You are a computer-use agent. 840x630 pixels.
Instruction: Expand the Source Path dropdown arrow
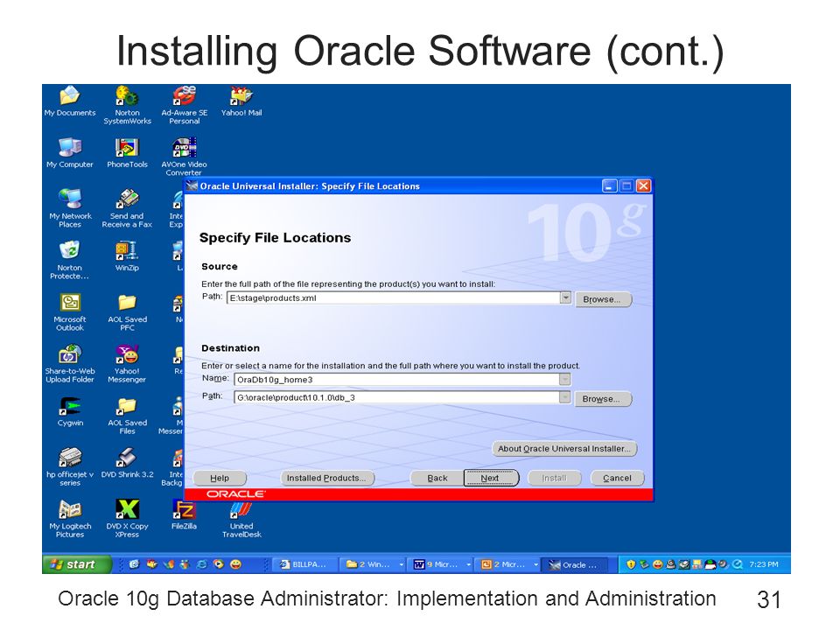click(565, 297)
